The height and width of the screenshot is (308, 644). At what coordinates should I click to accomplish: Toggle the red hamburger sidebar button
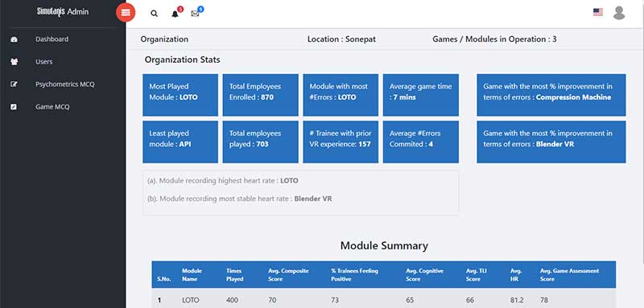126,13
